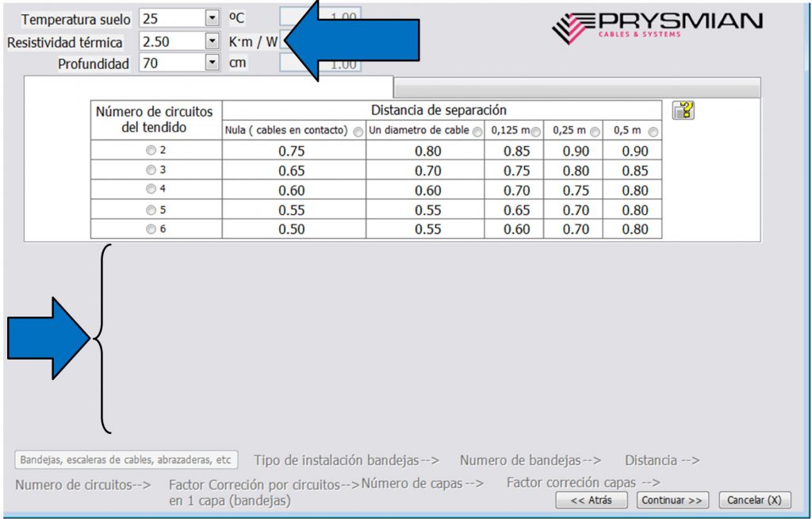Select the 6 circuits radio button
The image size is (812, 519).
tap(151, 229)
